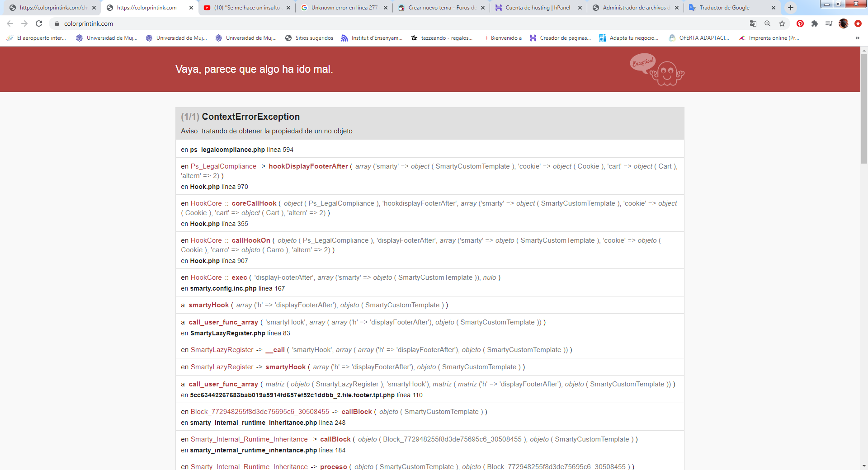Click the red update notification icon
This screenshot has width=868, height=470.
(858, 23)
